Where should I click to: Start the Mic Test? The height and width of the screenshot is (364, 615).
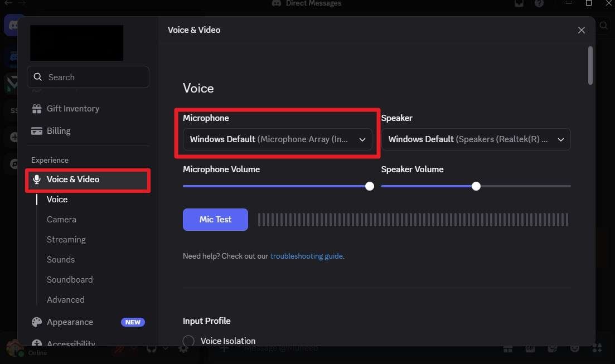215,220
